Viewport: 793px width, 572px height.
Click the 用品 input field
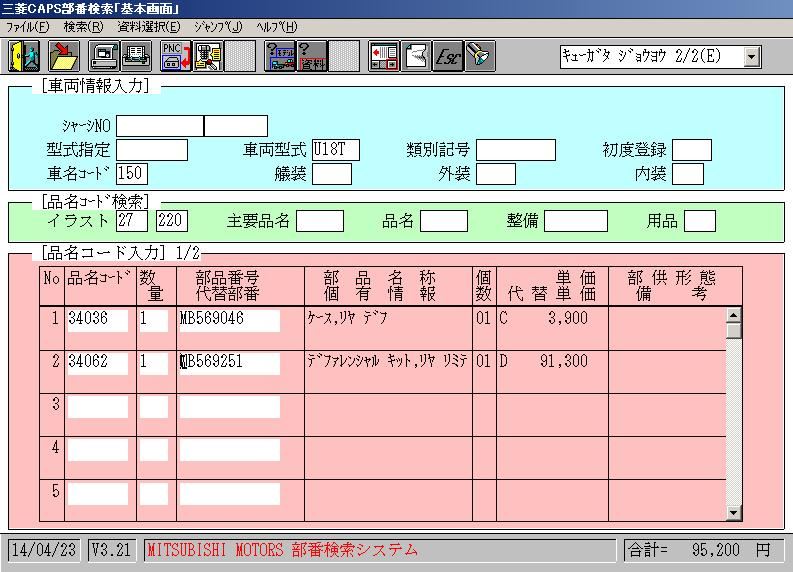pyautogui.click(x=699, y=221)
